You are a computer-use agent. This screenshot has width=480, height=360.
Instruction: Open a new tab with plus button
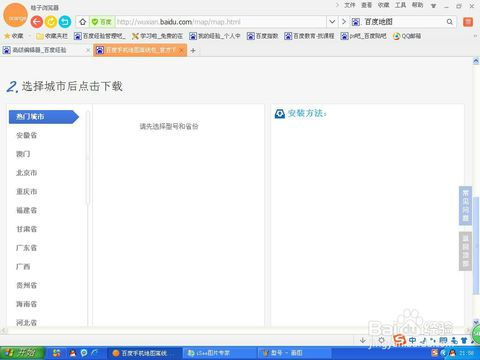tap(193, 50)
